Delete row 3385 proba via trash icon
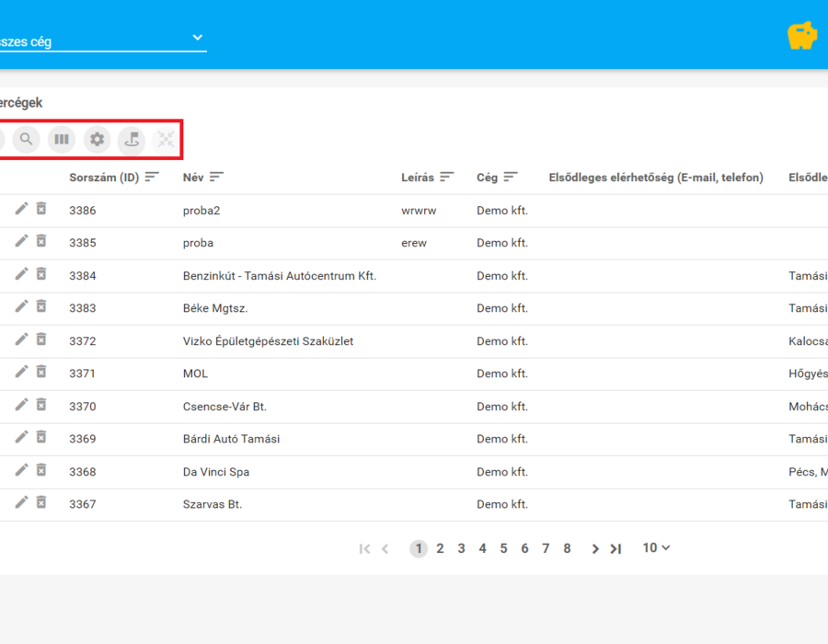 point(41,241)
